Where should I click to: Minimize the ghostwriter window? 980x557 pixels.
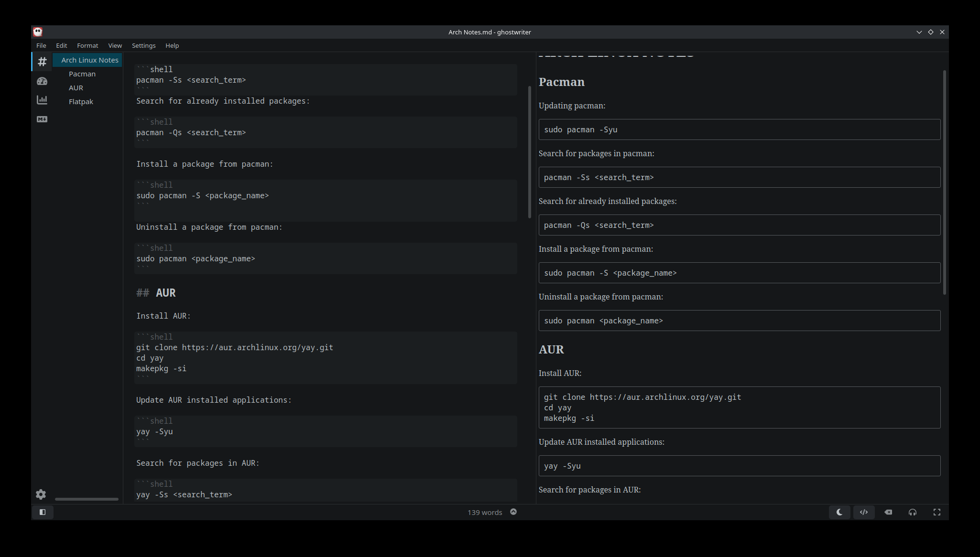[x=919, y=32]
